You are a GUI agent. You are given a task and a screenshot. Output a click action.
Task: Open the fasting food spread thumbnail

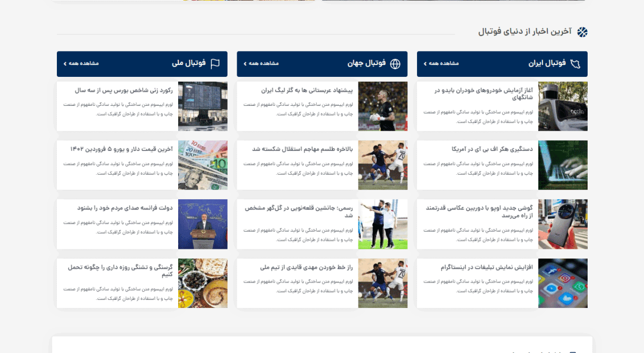pyautogui.click(x=202, y=283)
